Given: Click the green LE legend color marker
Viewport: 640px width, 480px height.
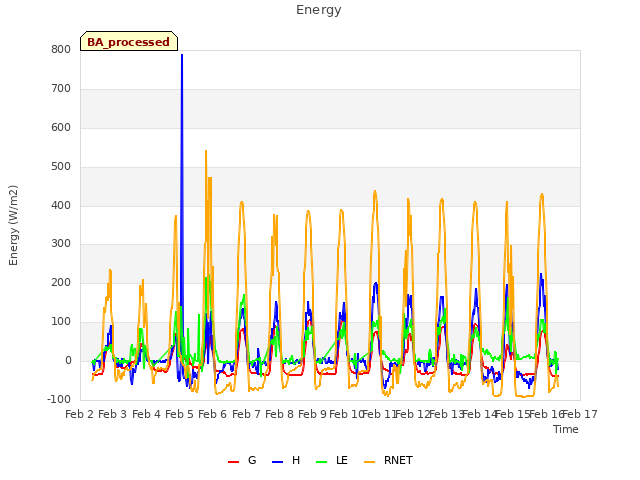Looking at the screenshot, I should (322, 462).
